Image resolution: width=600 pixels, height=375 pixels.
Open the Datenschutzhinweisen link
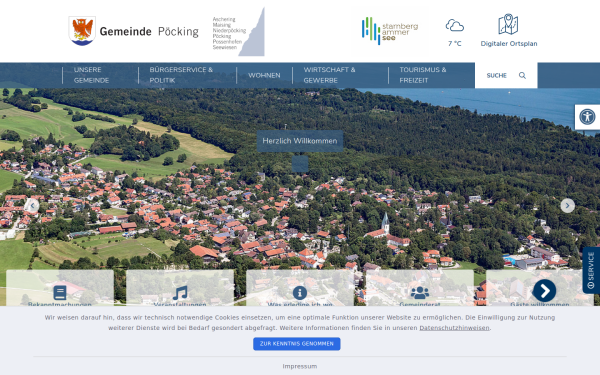click(454, 328)
